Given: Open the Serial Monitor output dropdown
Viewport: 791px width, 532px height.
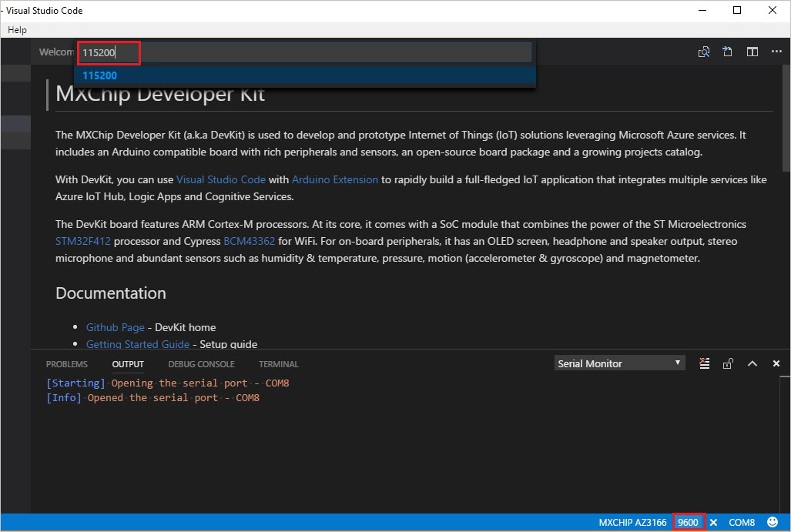Looking at the screenshot, I should [619, 363].
